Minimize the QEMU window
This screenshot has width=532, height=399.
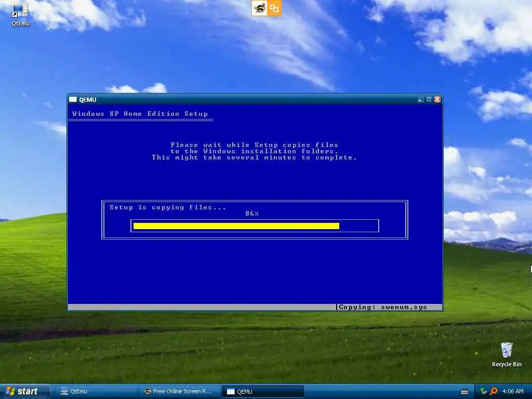pos(420,99)
